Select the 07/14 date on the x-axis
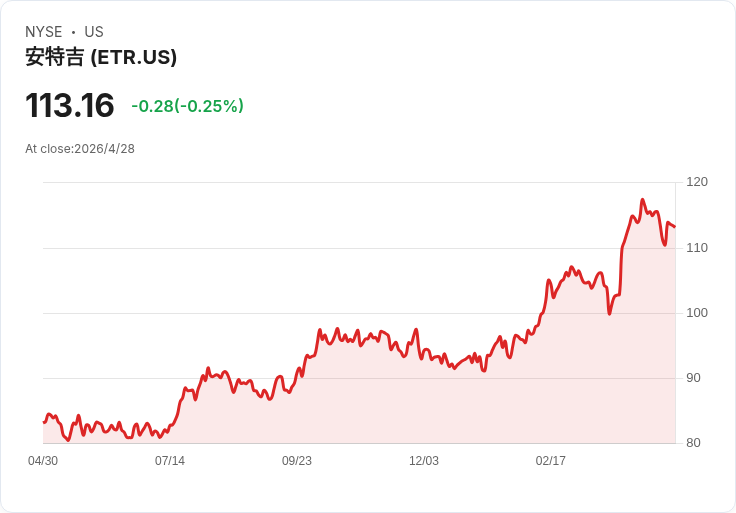 tap(170, 461)
